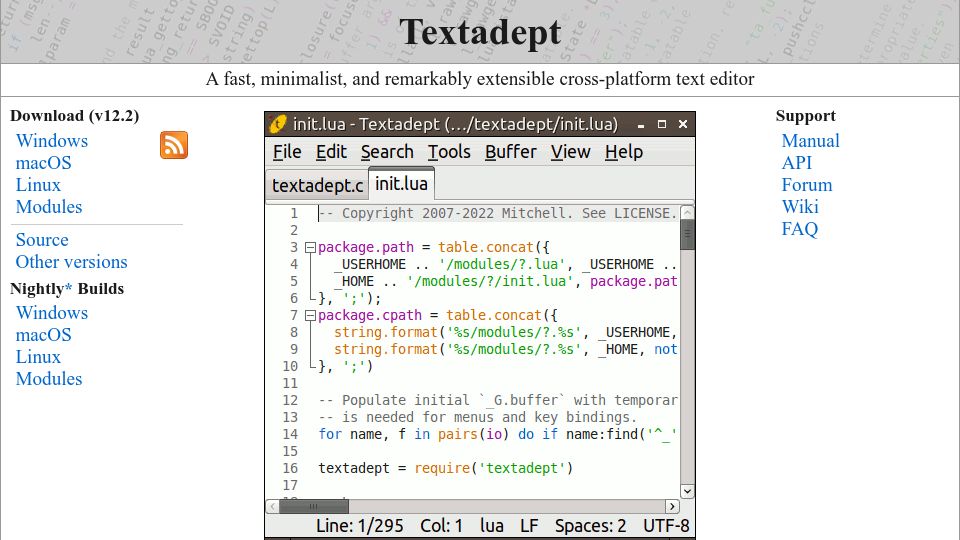Screen dimensions: 960x540
Task: Click the tagline under the Textadept heading
Action: 480,79
